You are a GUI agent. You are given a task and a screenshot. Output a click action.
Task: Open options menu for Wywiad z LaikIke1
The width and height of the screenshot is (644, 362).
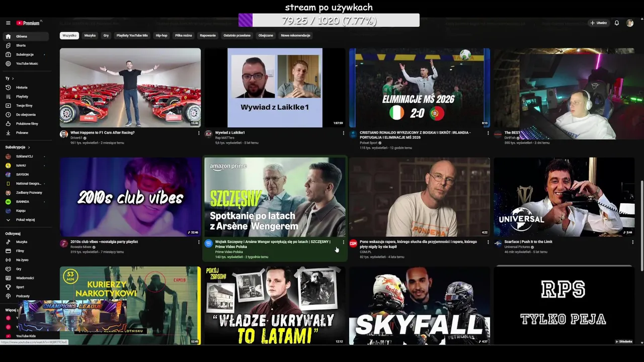[x=344, y=133]
